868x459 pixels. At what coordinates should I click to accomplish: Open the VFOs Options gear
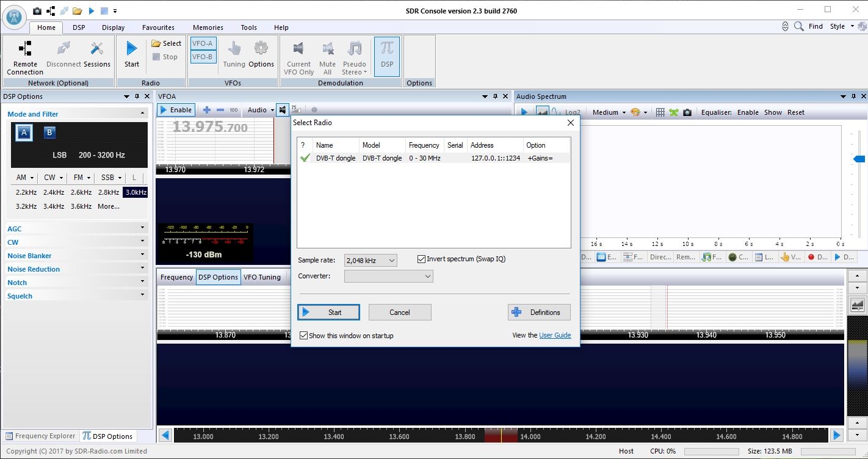click(x=261, y=55)
